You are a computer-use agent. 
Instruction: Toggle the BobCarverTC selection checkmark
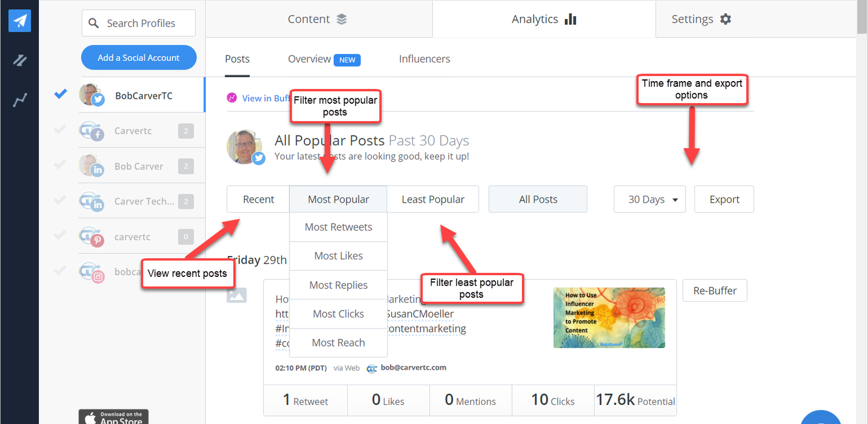[61, 94]
